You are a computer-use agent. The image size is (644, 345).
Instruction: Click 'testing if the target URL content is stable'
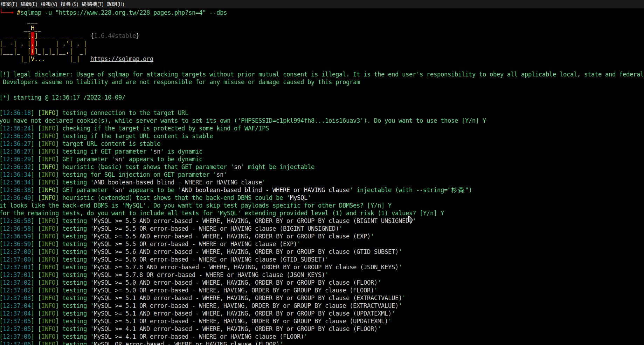click(x=106, y=136)
